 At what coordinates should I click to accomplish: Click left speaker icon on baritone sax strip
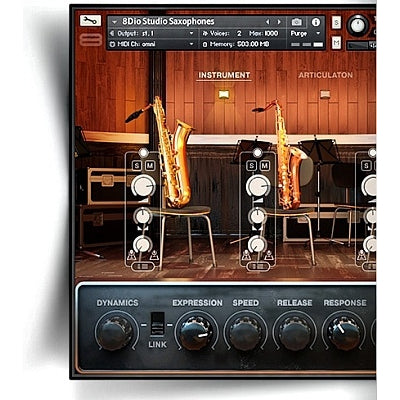131,255
